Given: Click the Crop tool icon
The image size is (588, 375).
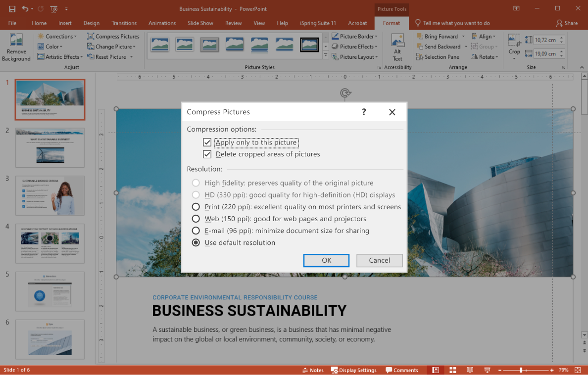Looking at the screenshot, I should (514, 40).
